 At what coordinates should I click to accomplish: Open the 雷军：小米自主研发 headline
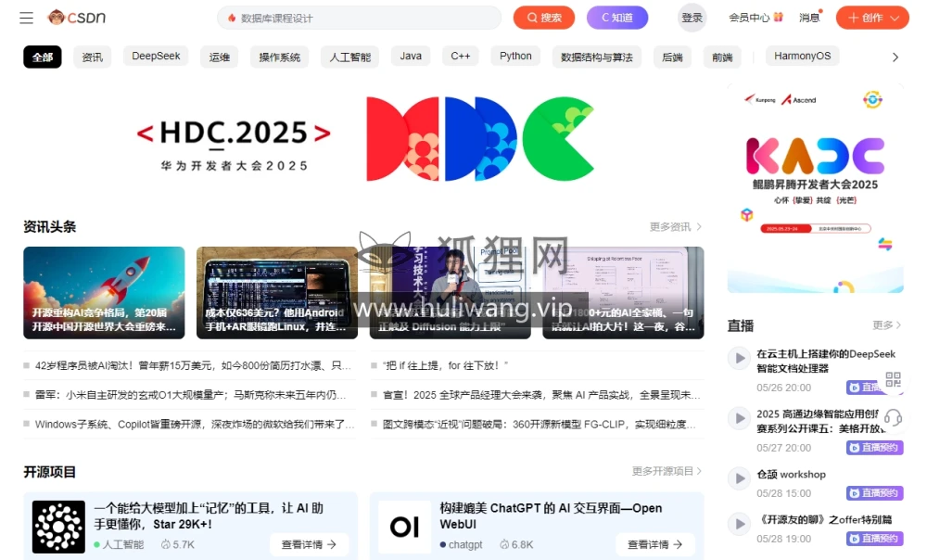coord(190,395)
